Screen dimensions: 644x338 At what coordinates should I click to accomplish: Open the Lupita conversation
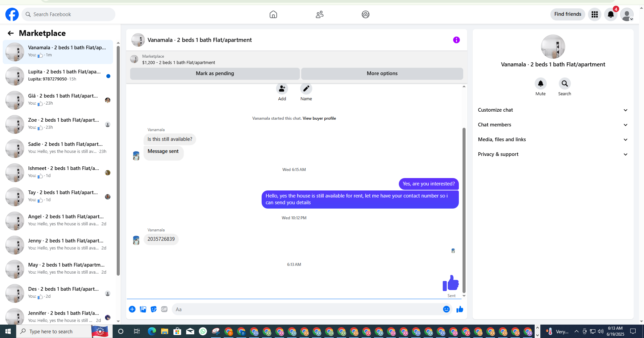point(58,76)
